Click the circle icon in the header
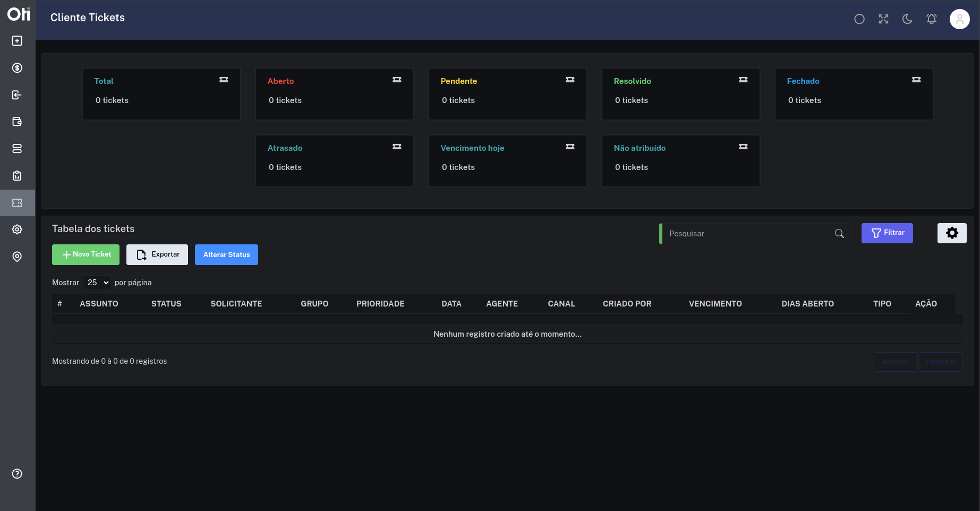Screen dimensions: 980x511 point(859,19)
